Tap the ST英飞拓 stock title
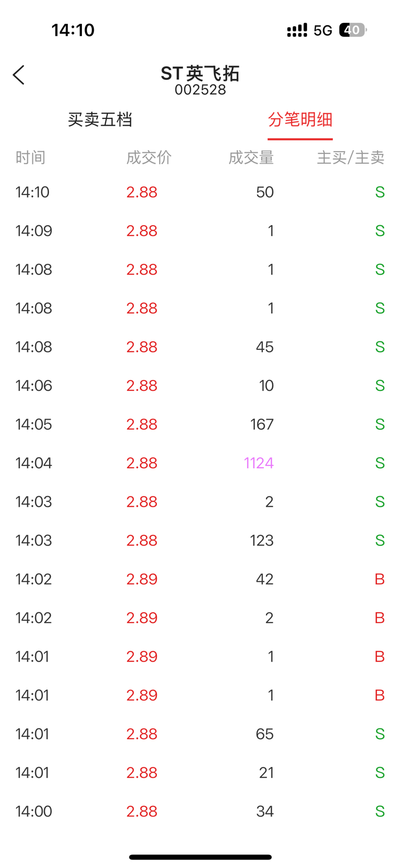 200,74
